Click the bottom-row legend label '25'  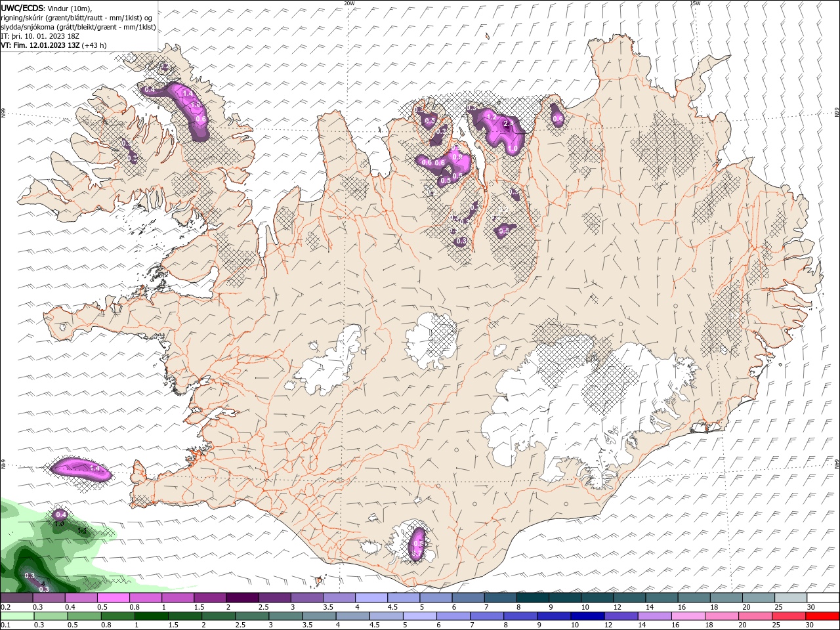pyautogui.click(x=776, y=625)
